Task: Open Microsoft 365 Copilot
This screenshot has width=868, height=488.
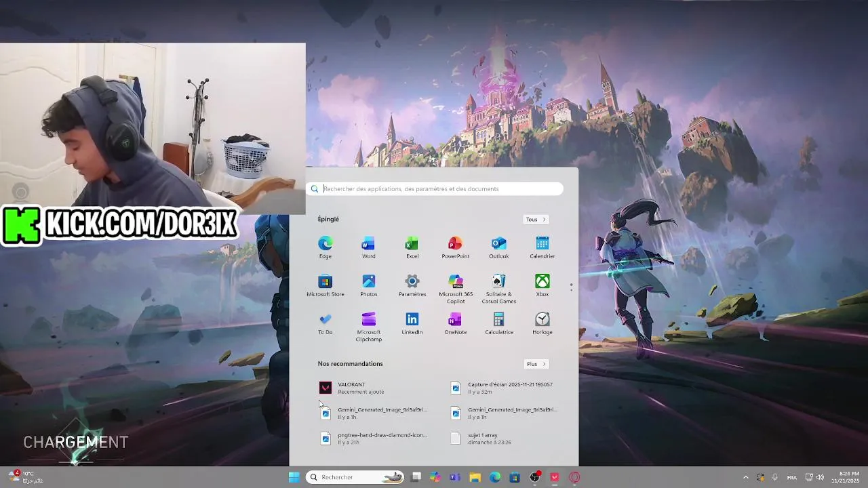Action: [x=456, y=289]
